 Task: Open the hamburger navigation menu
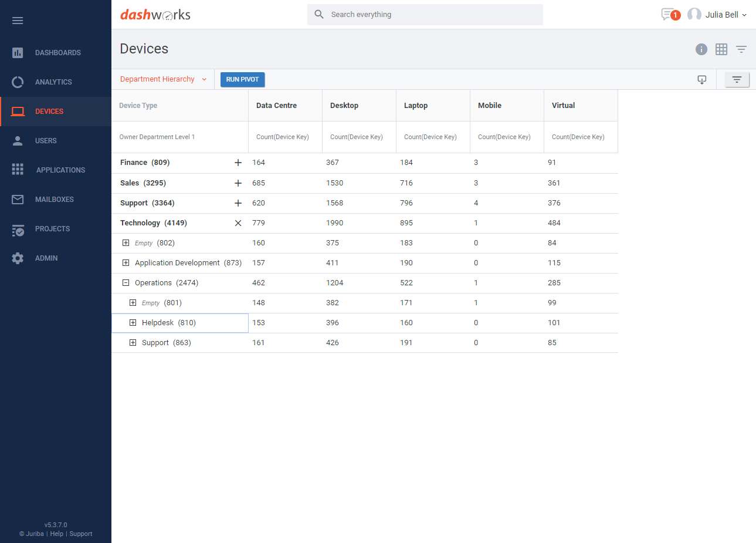pyautogui.click(x=18, y=21)
